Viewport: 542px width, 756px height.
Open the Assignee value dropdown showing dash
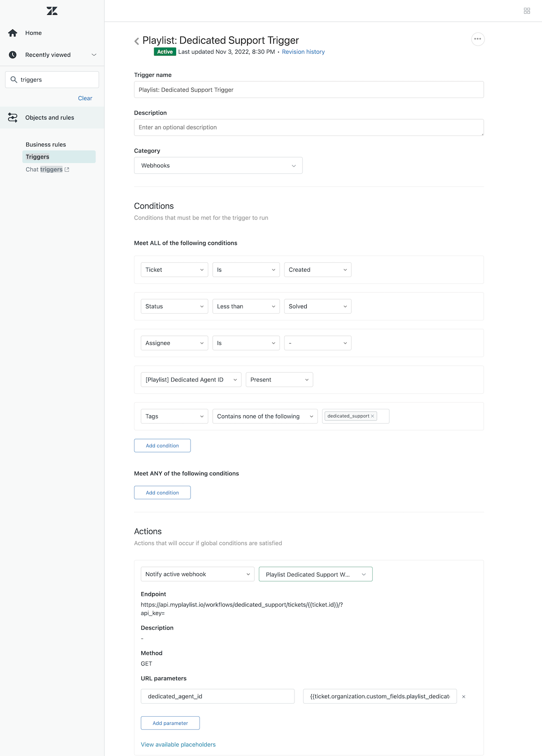(x=318, y=343)
